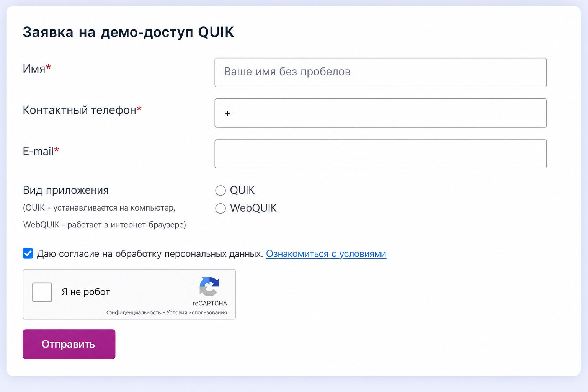
Task: Open the "Ознакомиться с условиями" link
Action: (326, 254)
